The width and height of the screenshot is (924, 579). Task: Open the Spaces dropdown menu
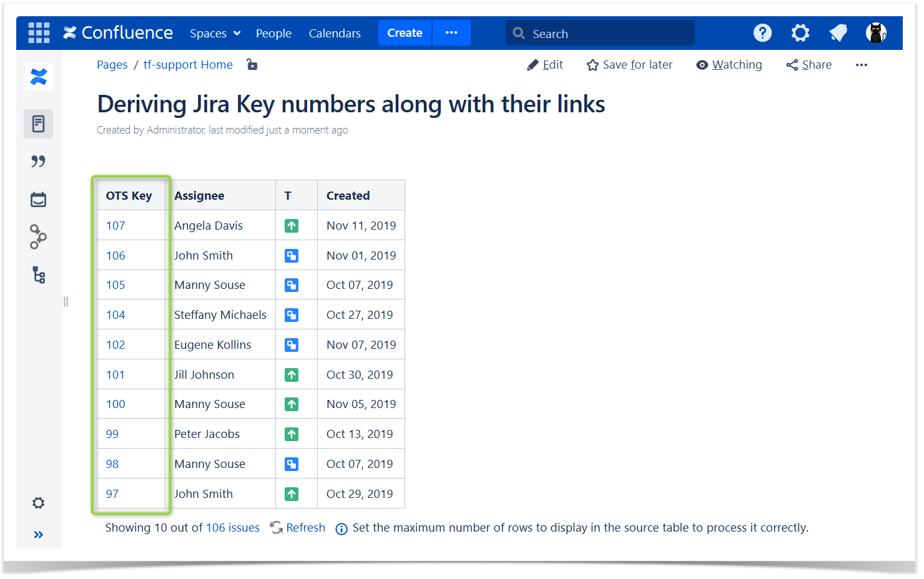coord(215,34)
